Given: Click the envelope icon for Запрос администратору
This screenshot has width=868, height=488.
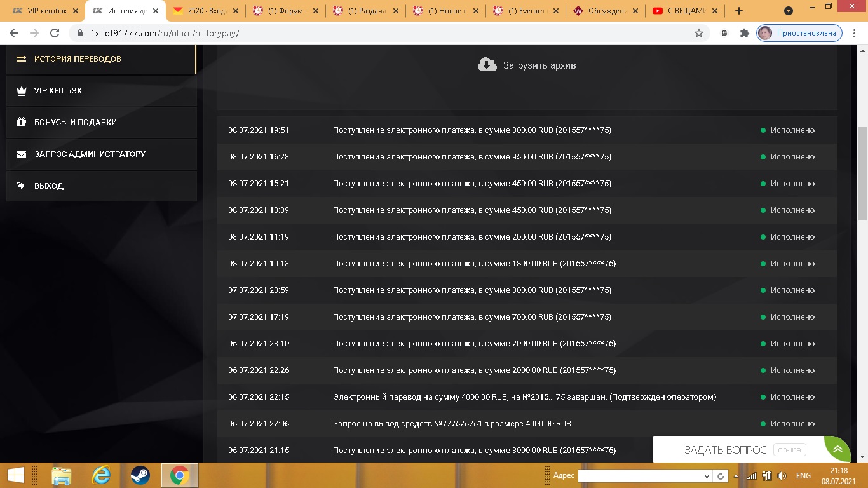Looking at the screenshot, I should (x=22, y=154).
